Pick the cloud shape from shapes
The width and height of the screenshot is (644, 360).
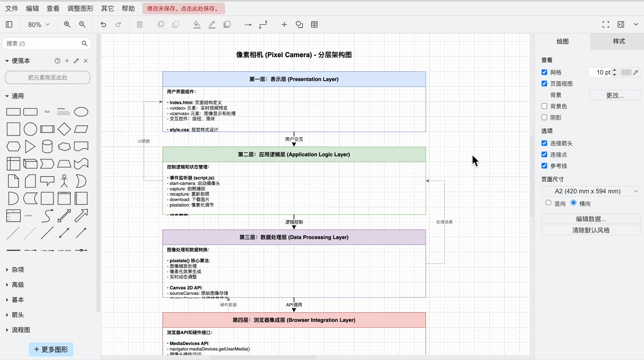(64, 146)
